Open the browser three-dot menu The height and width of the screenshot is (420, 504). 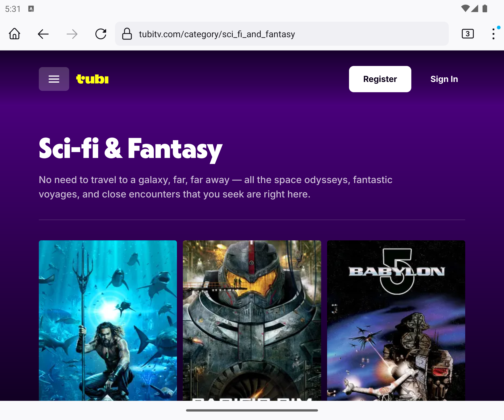point(493,34)
